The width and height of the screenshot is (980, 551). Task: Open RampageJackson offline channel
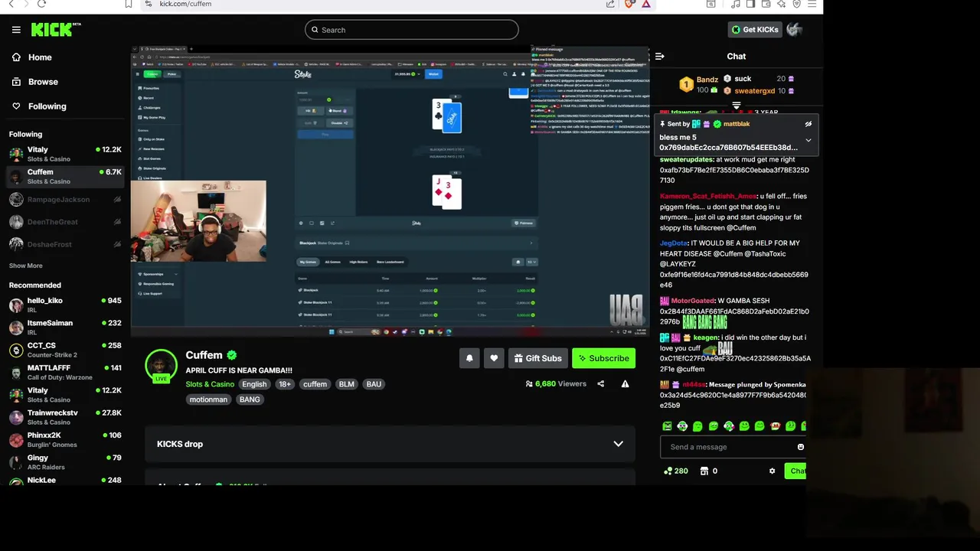(x=65, y=200)
